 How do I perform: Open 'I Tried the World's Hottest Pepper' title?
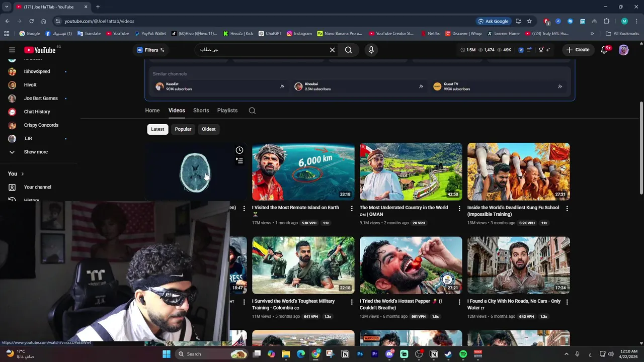[x=401, y=305]
